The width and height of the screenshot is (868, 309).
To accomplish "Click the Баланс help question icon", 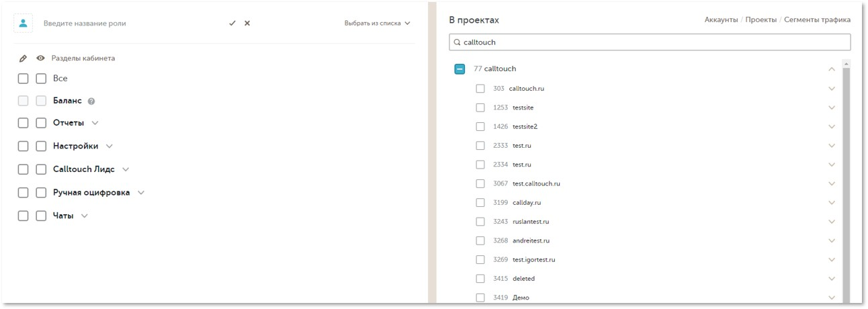I will (91, 101).
